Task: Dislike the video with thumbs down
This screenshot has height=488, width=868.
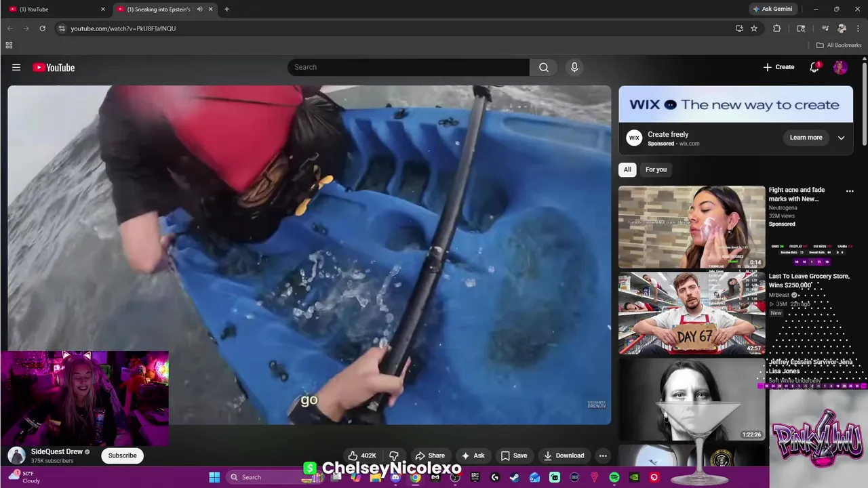Action: coord(394,455)
